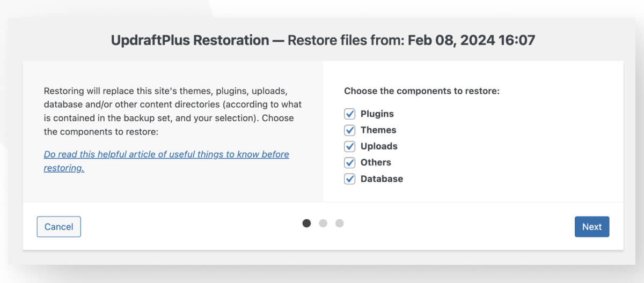644x283 pixels.
Task: Open the helpful article link about restoring
Action: pos(166,161)
